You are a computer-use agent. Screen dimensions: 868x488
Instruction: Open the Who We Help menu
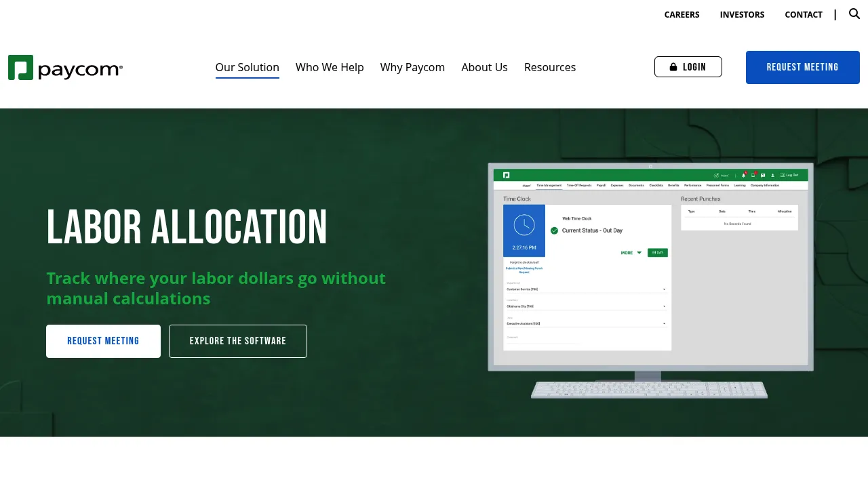[x=330, y=67]
